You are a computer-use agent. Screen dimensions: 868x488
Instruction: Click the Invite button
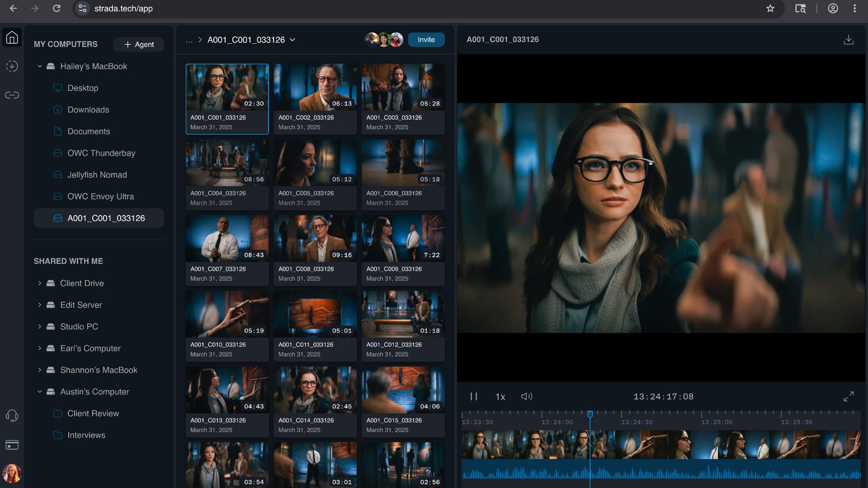point(426,40)
